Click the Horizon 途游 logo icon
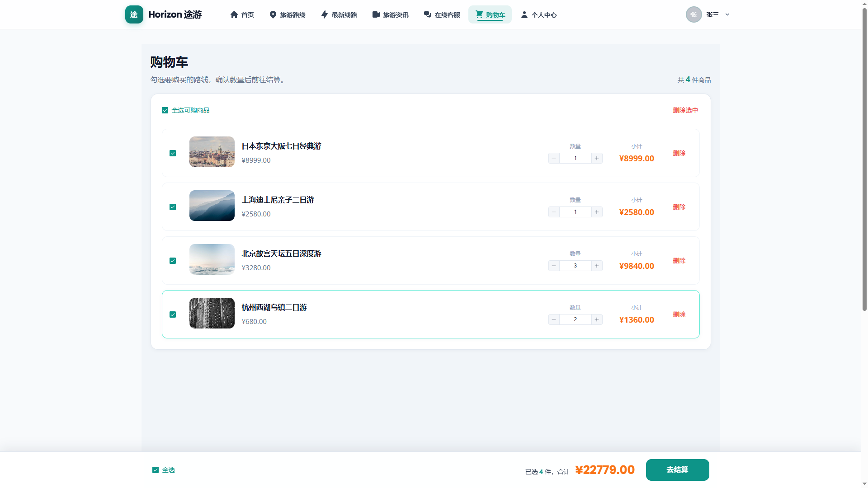 [134, 14]
